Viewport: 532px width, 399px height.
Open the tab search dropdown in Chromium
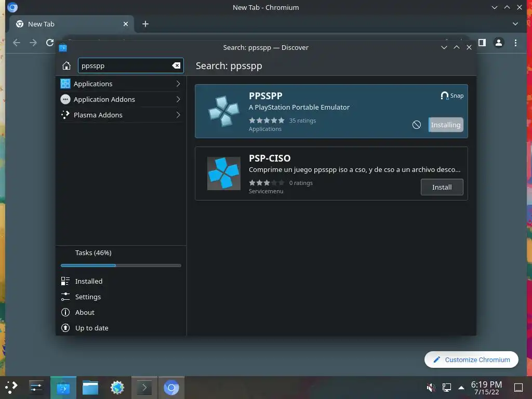click(x=515, y=24)
